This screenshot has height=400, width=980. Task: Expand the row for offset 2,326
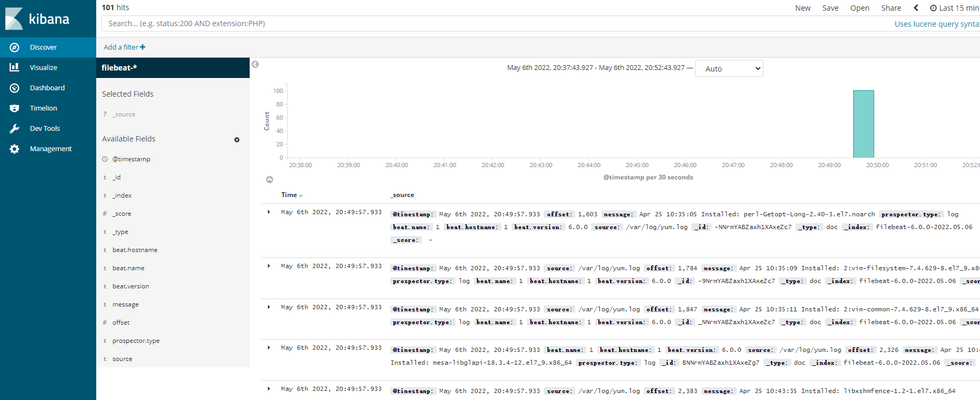(x=269, y=348)
